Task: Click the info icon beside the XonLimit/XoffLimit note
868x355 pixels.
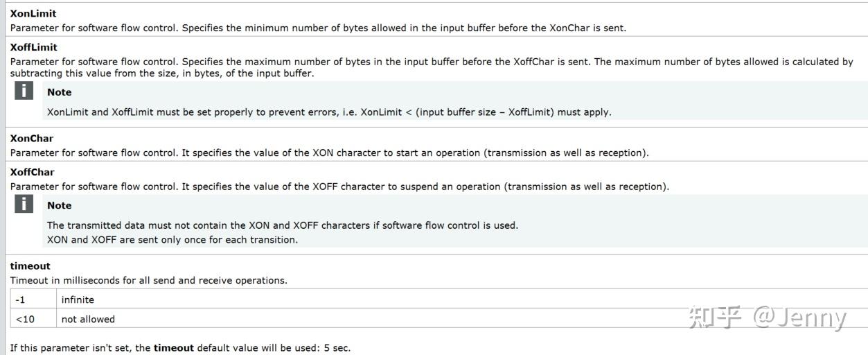Action: click(24, 91)
